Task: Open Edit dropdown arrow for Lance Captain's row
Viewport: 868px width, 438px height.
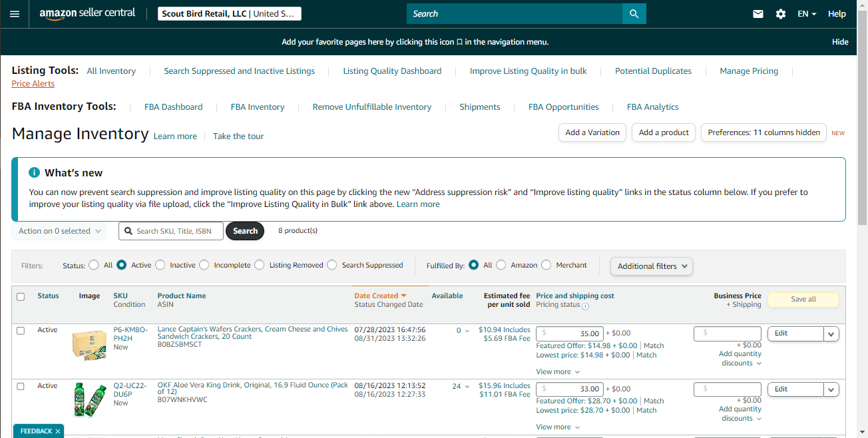Action: [831, 333]
